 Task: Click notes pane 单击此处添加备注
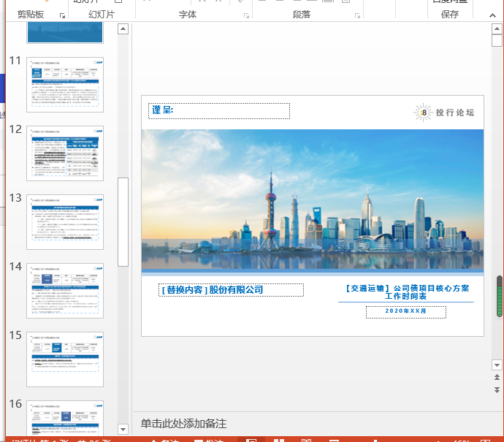[183, 424]
